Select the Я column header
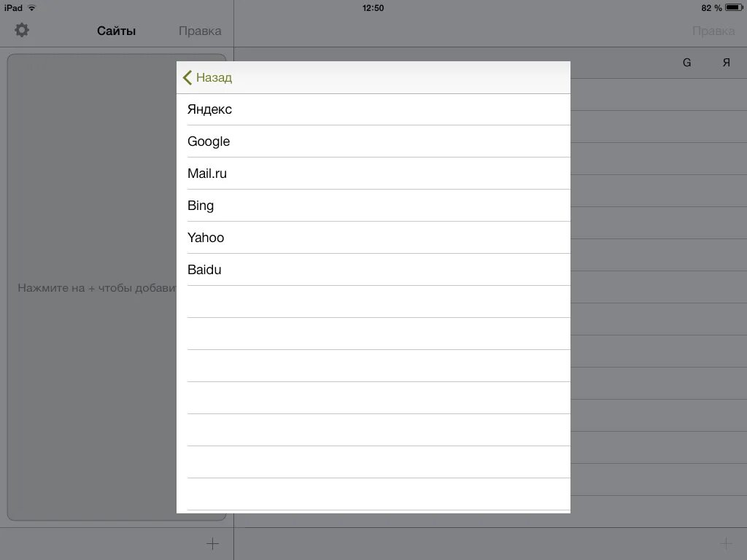 point(726,63)
